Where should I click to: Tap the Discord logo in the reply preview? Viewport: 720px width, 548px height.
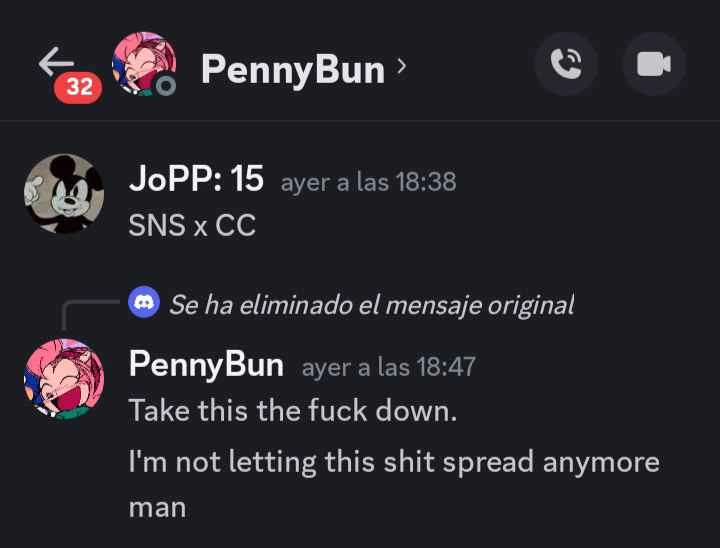point(144,302)
